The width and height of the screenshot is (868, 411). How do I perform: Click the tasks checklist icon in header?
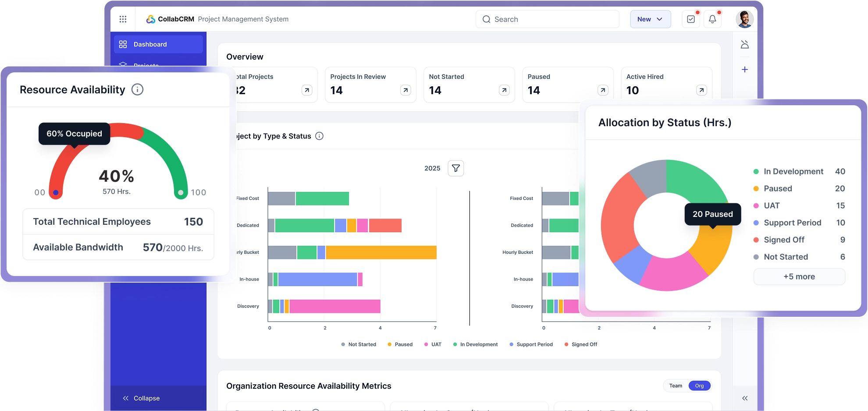pos(691,19)
